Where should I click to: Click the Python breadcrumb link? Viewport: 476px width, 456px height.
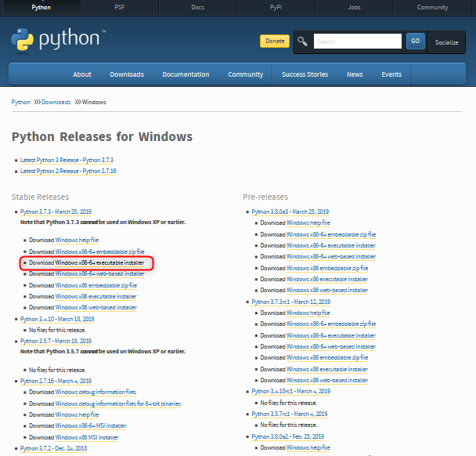click(20, 102)
